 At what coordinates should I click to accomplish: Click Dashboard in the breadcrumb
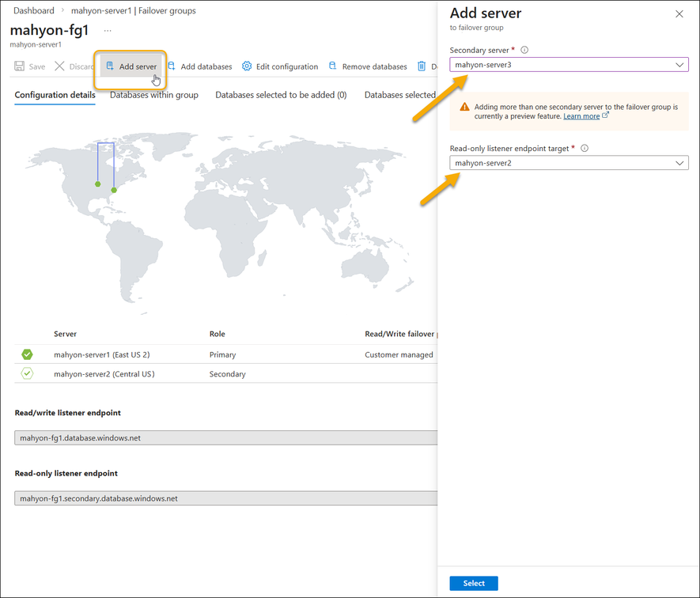[x=34, y=11]
